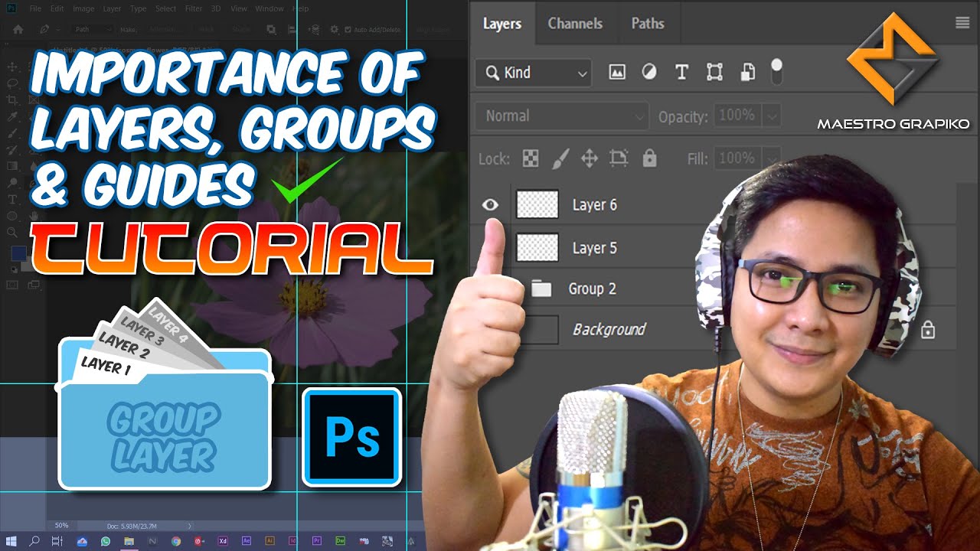
Task: Click the smart object filter icon
Action: 747,73
